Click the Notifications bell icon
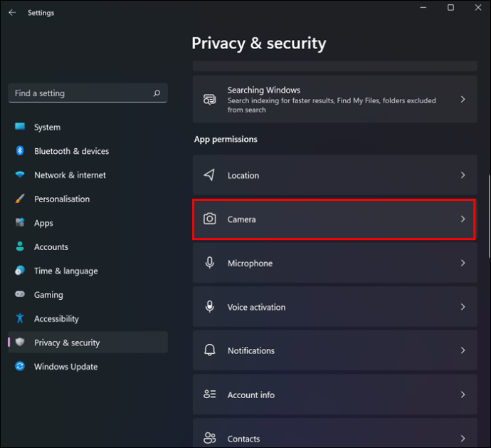The height and width of the screenshot is (448, 491). click(210, 350)
